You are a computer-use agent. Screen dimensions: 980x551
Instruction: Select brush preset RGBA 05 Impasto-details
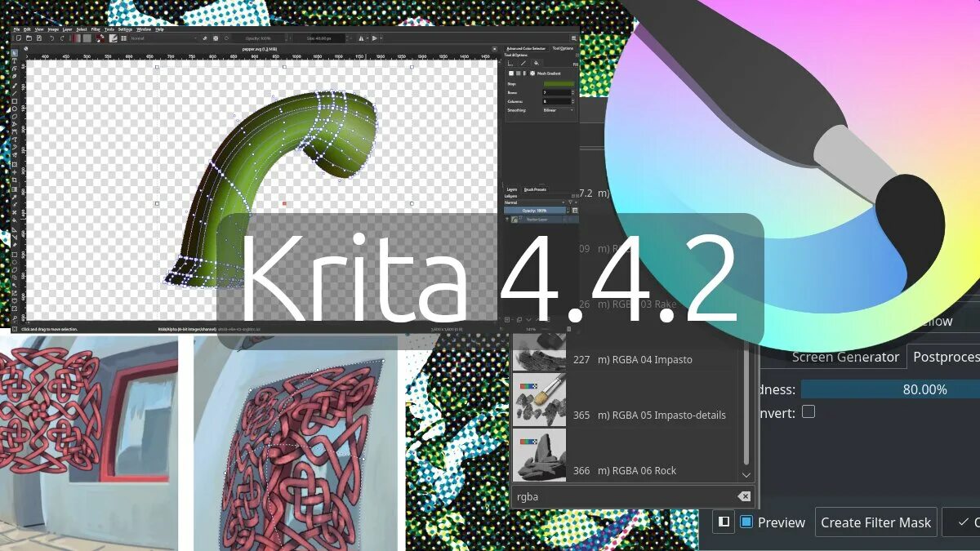[626, 399]
